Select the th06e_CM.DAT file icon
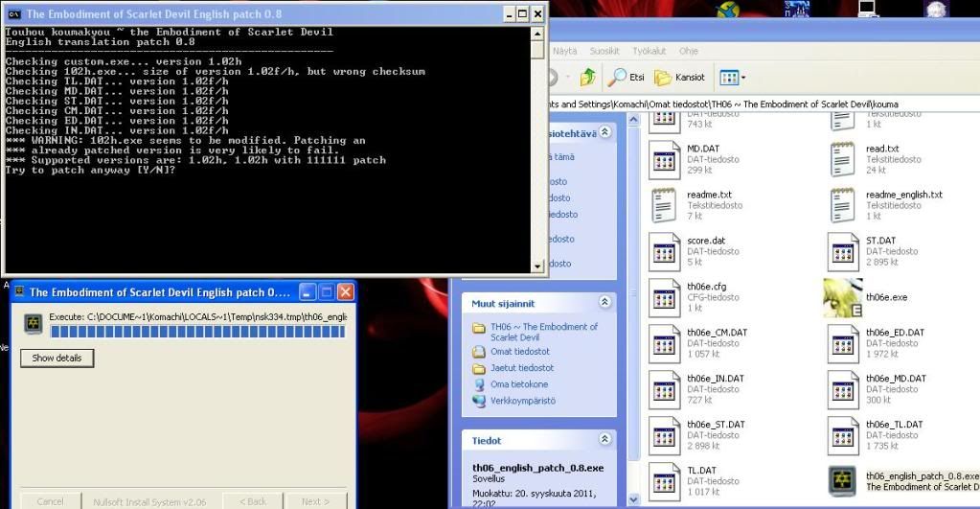This screenshot has height=509, width=980. click(x=664, y=344)
